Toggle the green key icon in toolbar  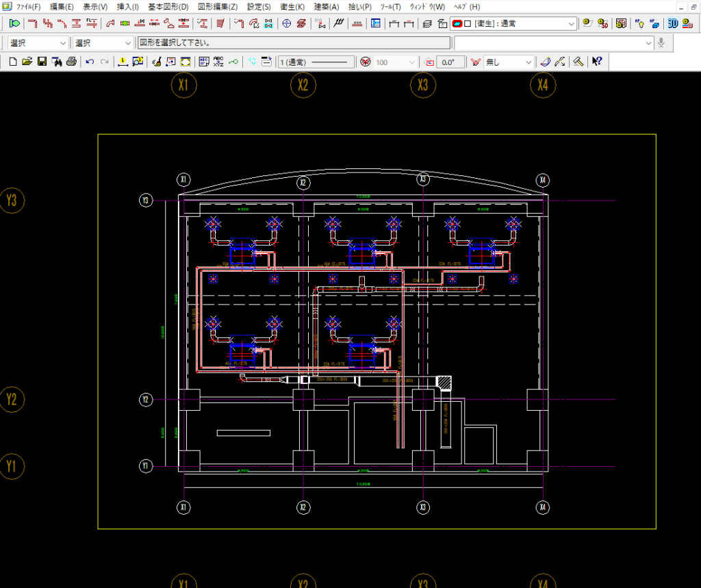[x=234, y=62]
